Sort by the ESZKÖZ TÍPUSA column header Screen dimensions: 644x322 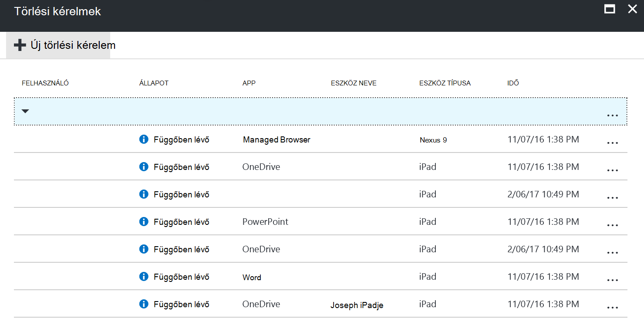click(x=445, y=83)
